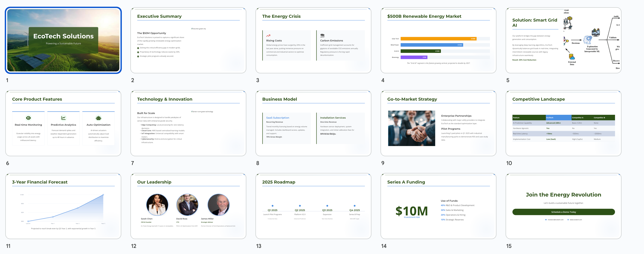The width and height of the screenshot is (644, 254).
Task: Click the Auto-Optimization robot icon
Action: [x=98, y=118]
